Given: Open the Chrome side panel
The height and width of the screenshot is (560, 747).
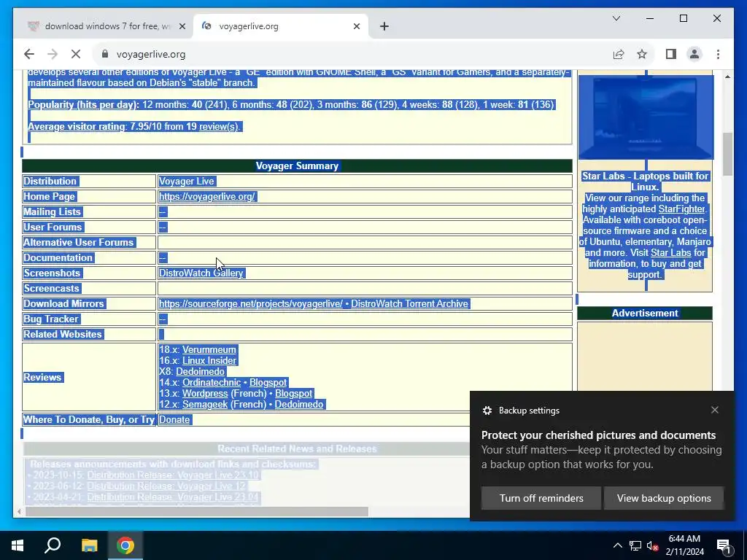Looking at the screenshot, I should point(671,54).
